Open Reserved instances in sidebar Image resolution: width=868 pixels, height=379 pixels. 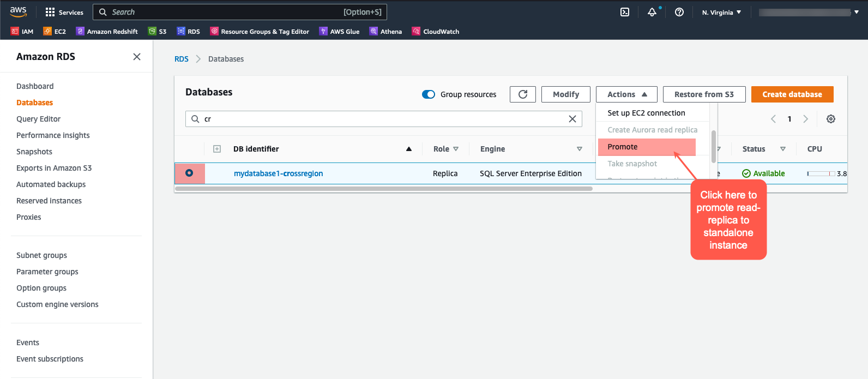point(49,201)
